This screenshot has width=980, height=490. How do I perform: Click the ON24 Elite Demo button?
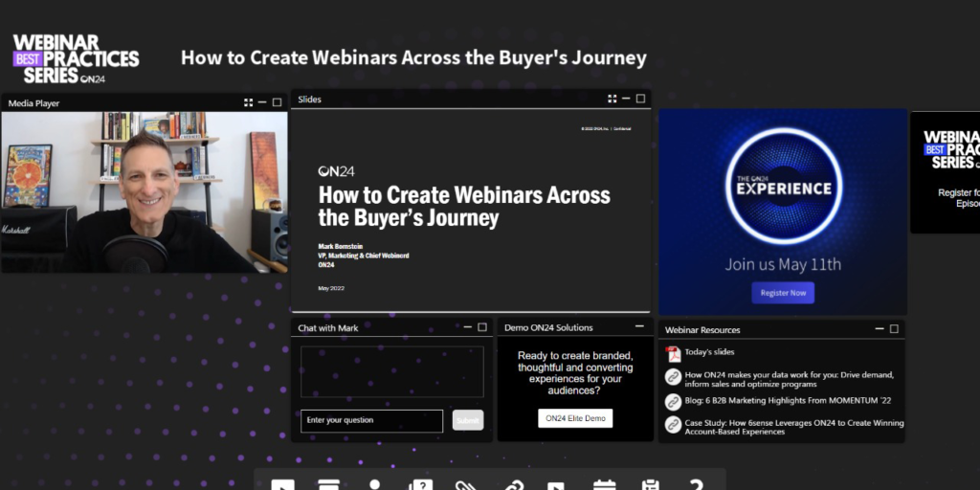575,418
